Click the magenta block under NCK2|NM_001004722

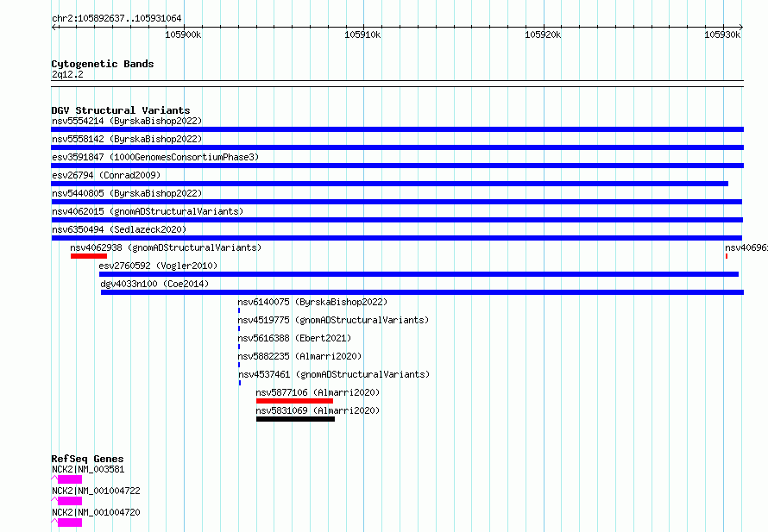click(x=70, y=501)
